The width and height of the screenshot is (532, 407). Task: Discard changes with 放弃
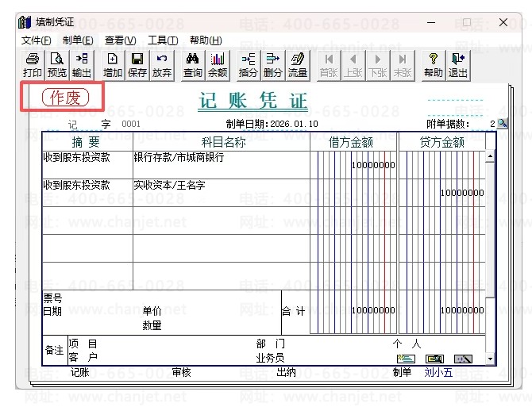coord(162,65)
